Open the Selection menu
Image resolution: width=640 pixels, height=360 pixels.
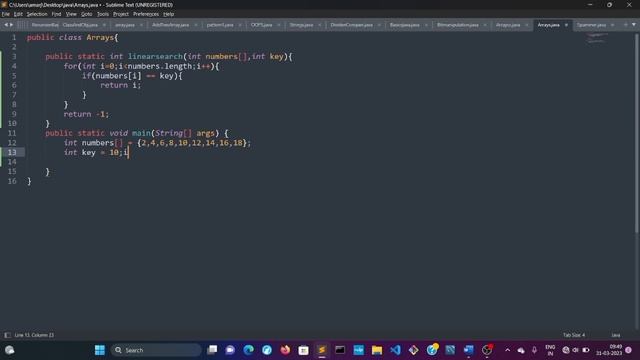(37, 14)
